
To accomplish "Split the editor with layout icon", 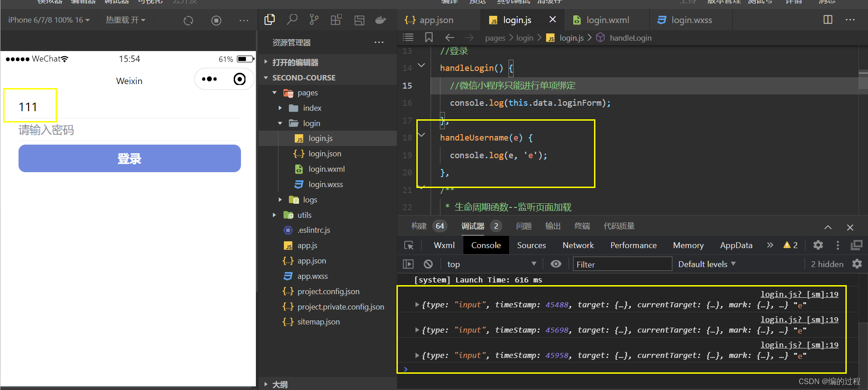I will [828, 19].
